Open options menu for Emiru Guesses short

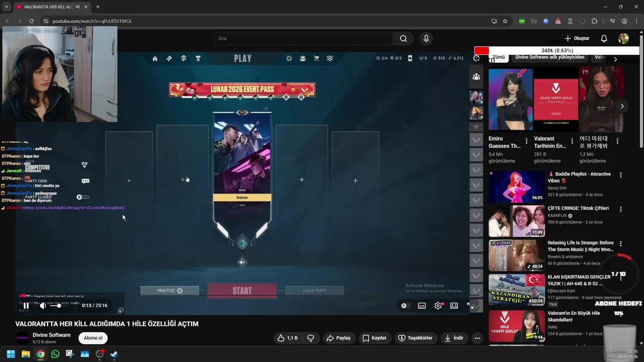click(x=526, y=141)
